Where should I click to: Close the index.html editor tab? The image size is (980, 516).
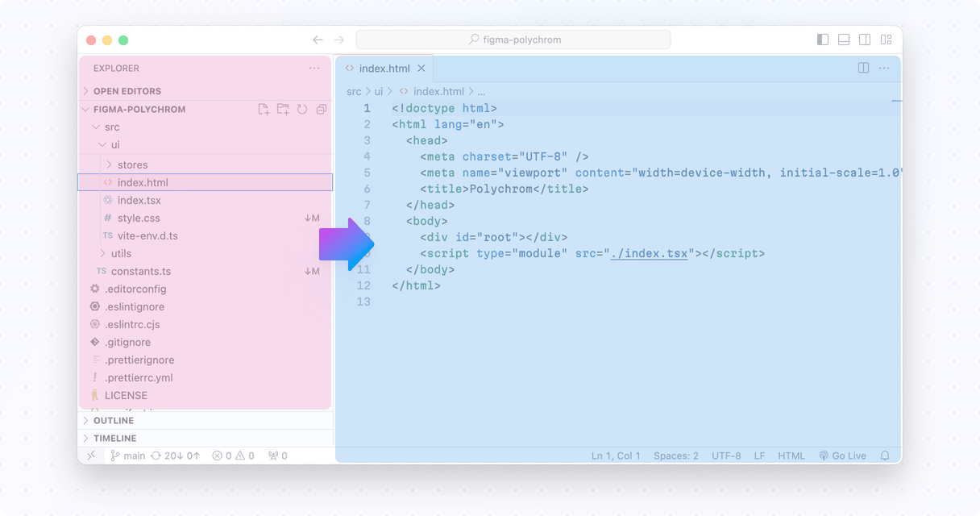pos(421,69)
